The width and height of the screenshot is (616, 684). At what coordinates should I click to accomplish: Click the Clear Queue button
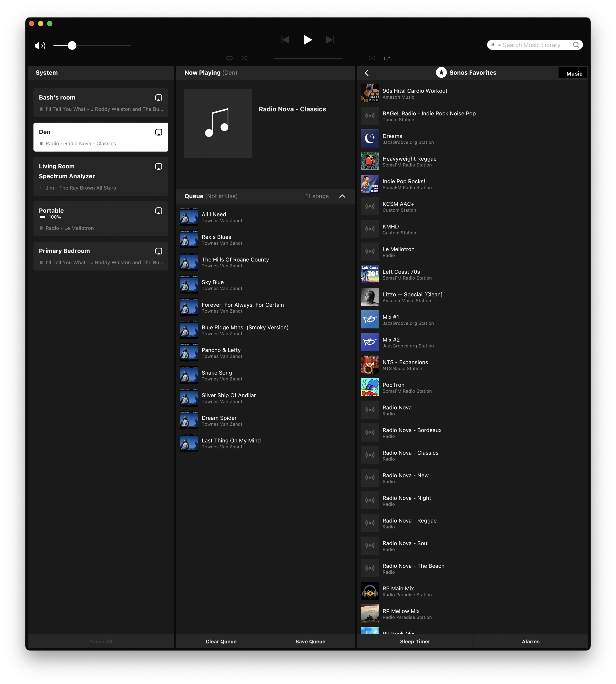pyautogui.click(x=221, y=642)
